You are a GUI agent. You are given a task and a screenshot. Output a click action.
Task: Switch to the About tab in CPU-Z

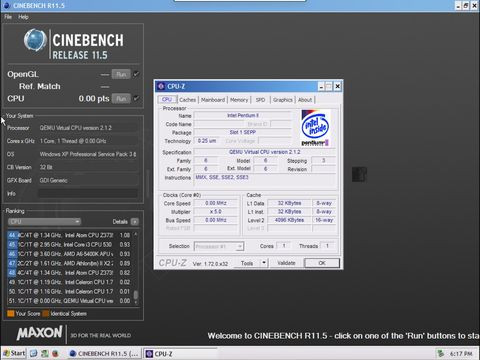305,100
